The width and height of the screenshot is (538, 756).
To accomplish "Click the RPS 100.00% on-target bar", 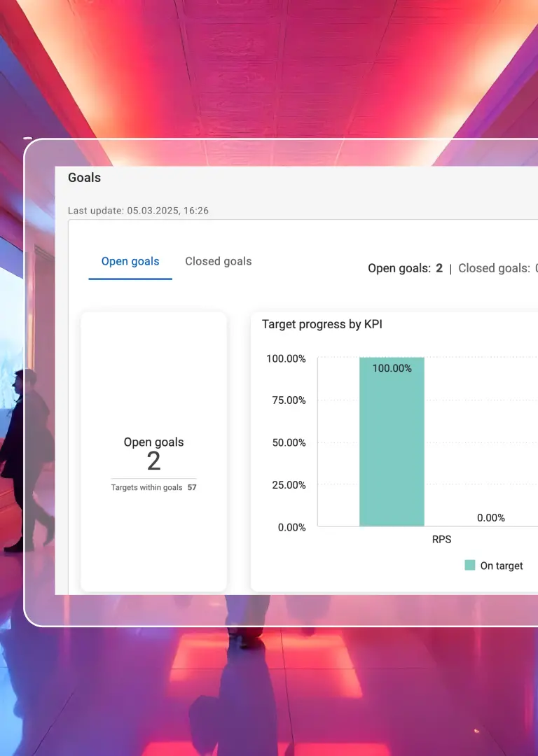I will 392,442.
